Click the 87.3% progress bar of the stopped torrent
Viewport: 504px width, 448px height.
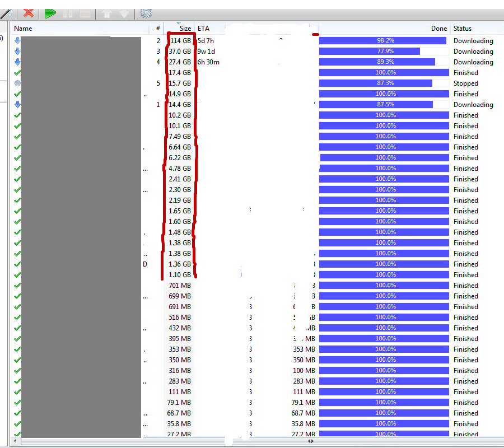coord(384,83)
